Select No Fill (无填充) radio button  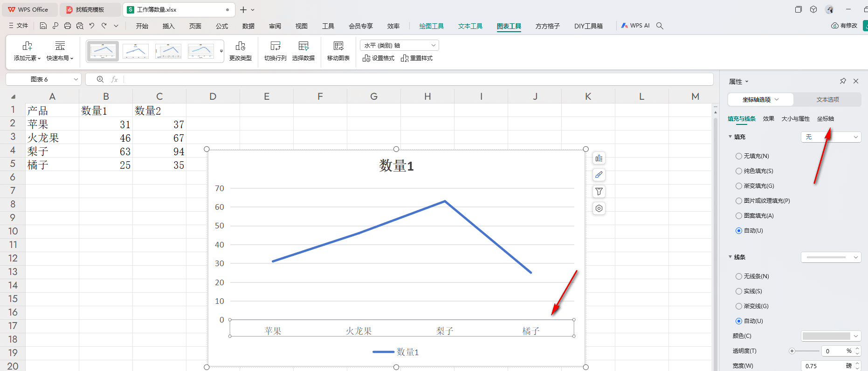[x=739, y=156]
